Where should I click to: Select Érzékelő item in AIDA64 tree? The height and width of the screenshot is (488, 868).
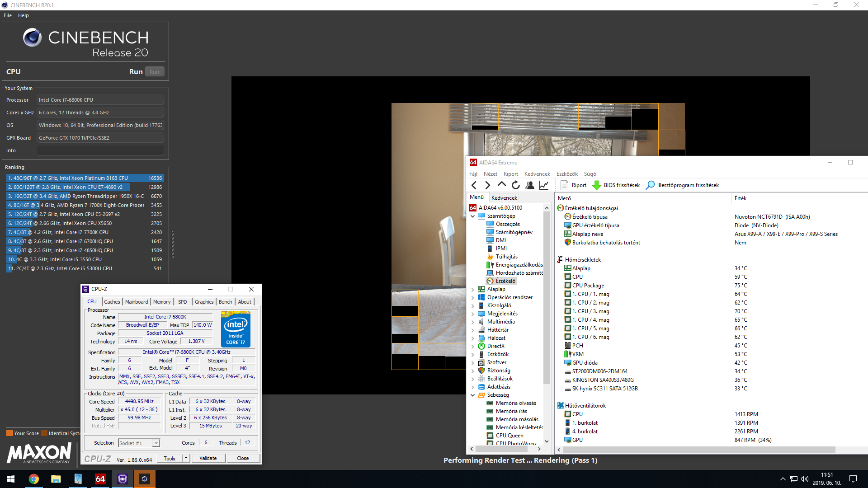pos(501,281)
